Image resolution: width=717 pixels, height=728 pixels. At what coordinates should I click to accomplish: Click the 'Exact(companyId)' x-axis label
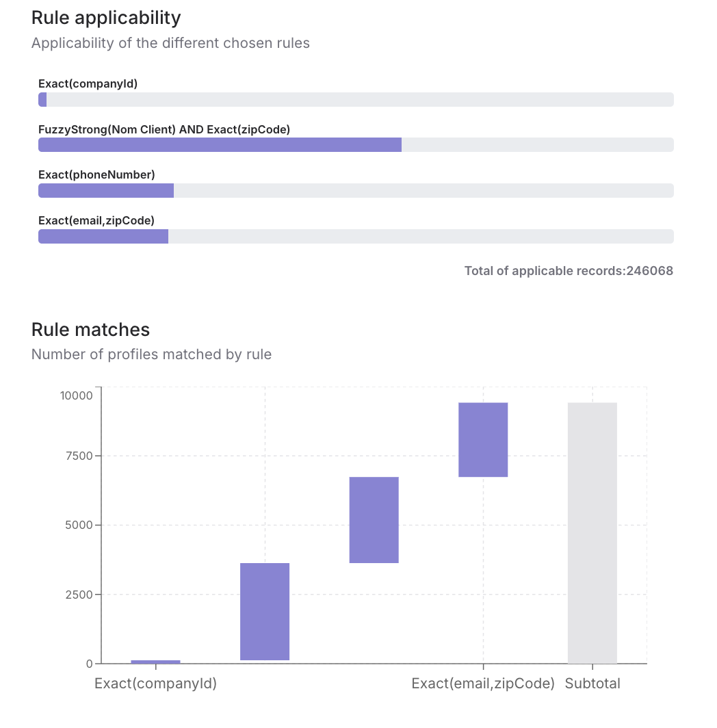(x=155, y=684)
